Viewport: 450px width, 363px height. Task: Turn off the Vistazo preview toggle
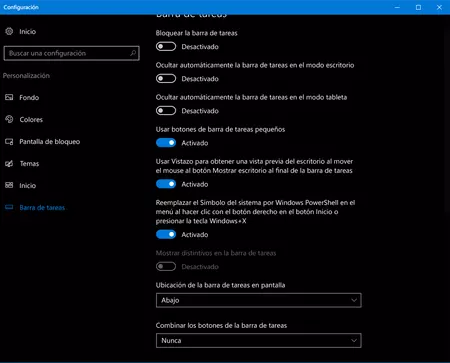[166, 184]
